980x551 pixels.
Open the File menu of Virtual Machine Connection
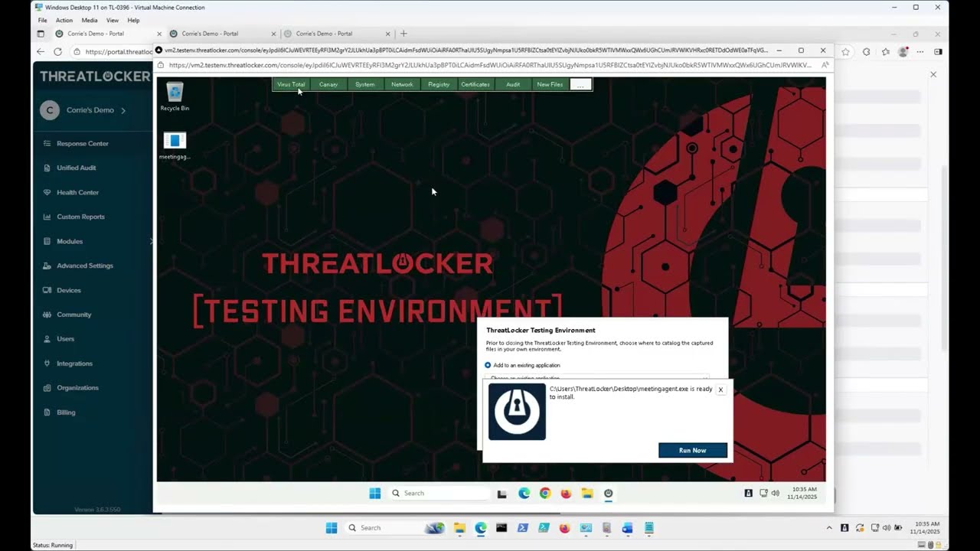pos(43,21)
